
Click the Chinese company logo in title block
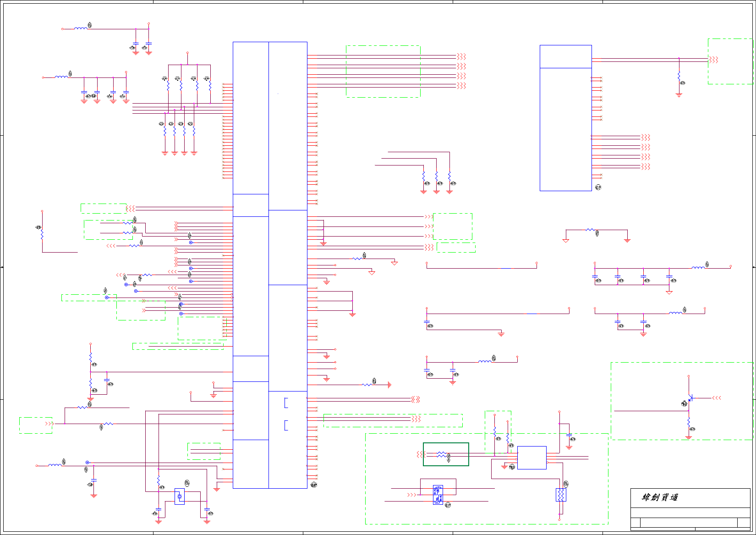[x=660, y=497]
